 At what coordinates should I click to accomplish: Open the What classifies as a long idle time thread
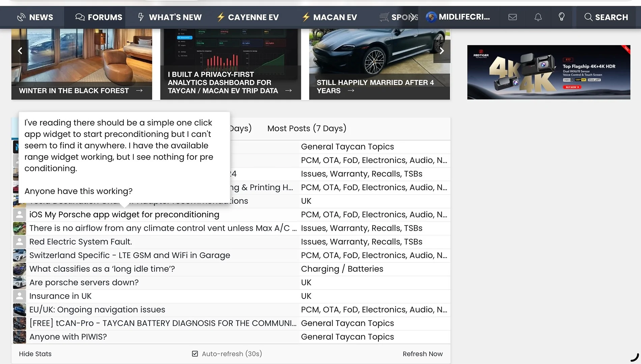[102, 269]
